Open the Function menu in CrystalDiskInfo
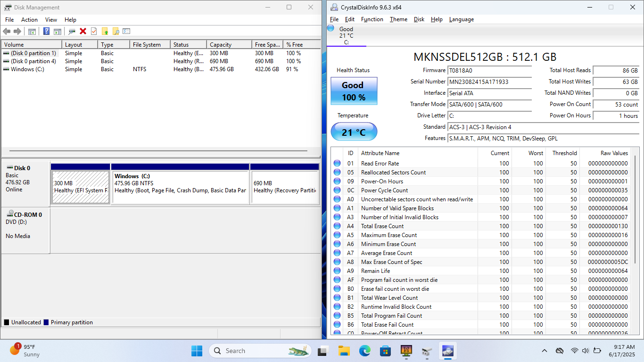644x362 pixels. (x=372, y=19)
